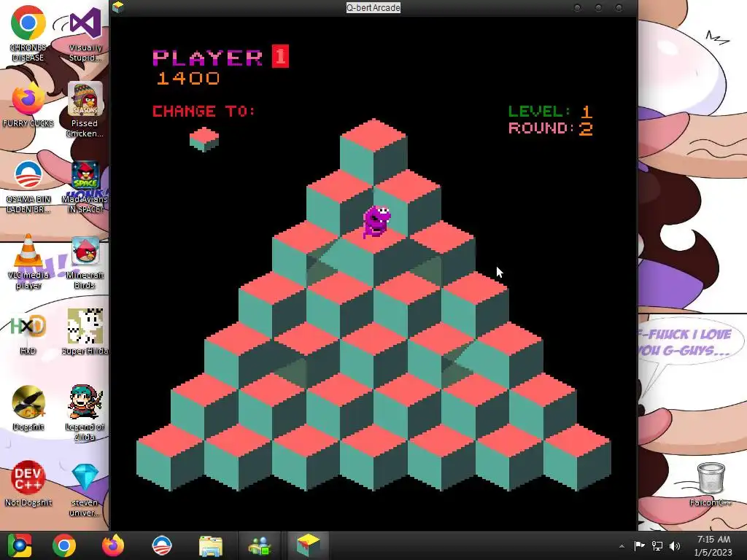
Task: Open Chrome from the taskbar
Action: point(64,545)
